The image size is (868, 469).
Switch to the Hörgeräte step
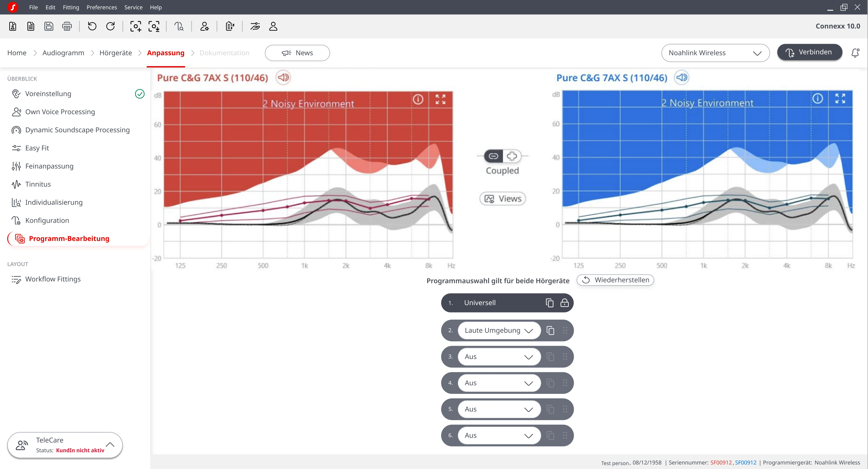[115, 53]
